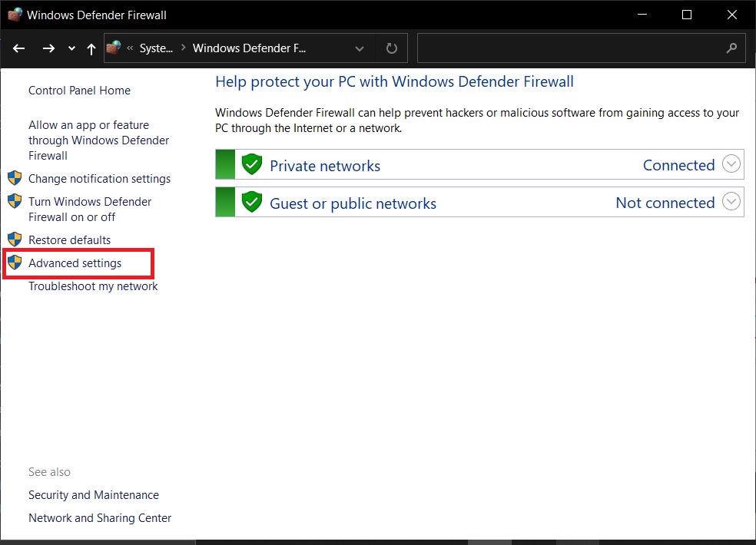Image resolution: width=756 pixels, height=545 pixels.
Task: Open Network and Sharing Center link
Action: 100,518
